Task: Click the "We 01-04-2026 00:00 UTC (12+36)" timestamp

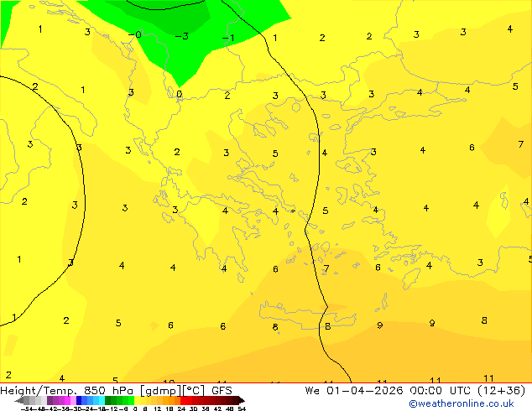Action: tap(415, 391)
